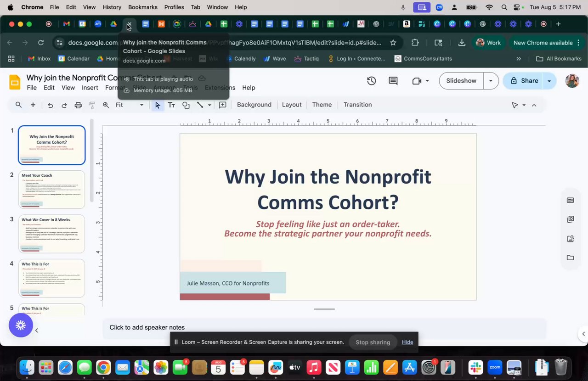This screenshot has width=588, height=381.
Task: Collapse the filmstrip with the left chevron
Action: [37, 331]
